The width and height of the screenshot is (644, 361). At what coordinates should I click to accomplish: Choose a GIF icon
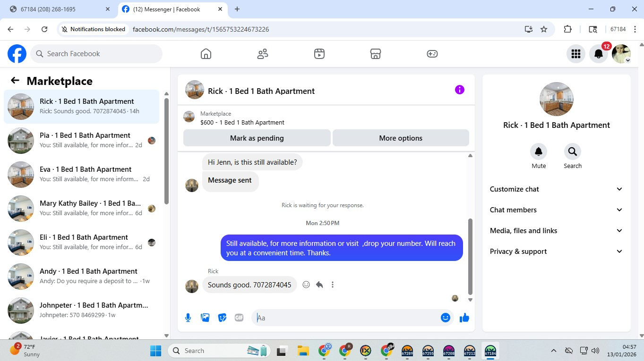coord(239,318)
